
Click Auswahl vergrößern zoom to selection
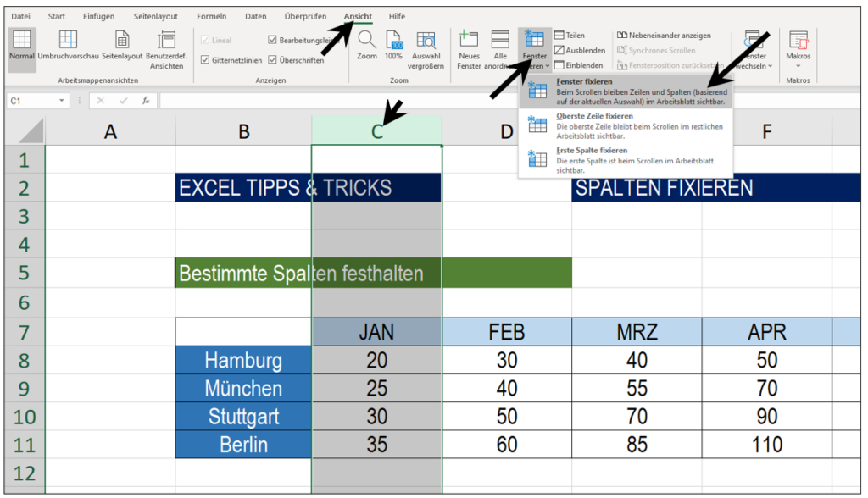coord(426,50)
